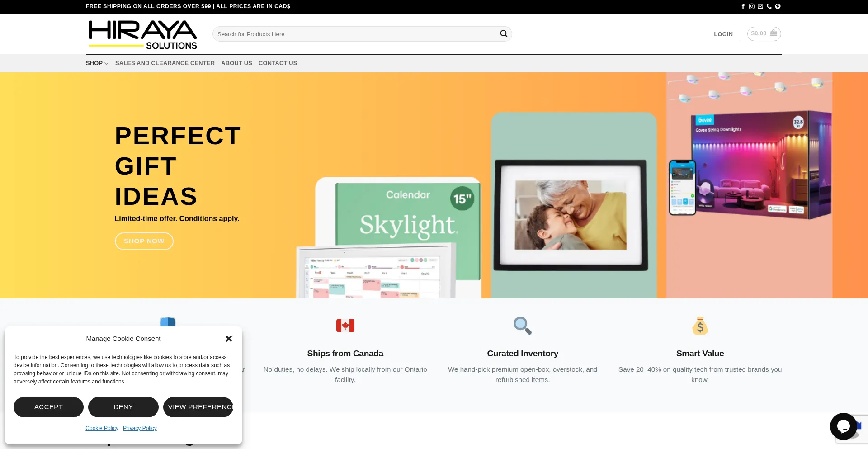
Task: Click the PERFECT GIFT IDEAS headline
Action: point(178,166)
